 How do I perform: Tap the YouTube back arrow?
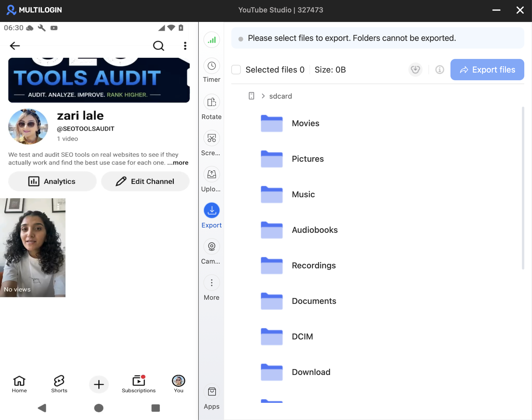click(x=15, y=46)
